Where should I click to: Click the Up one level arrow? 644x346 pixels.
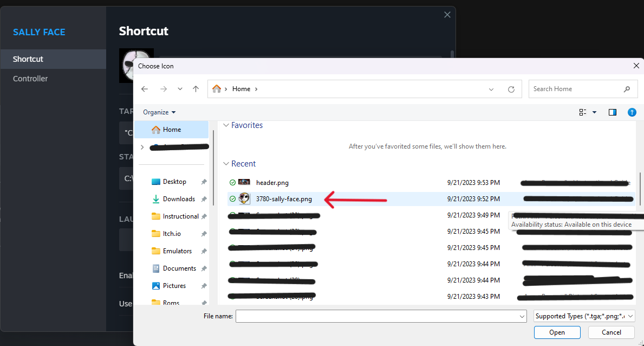coord(196,89)
